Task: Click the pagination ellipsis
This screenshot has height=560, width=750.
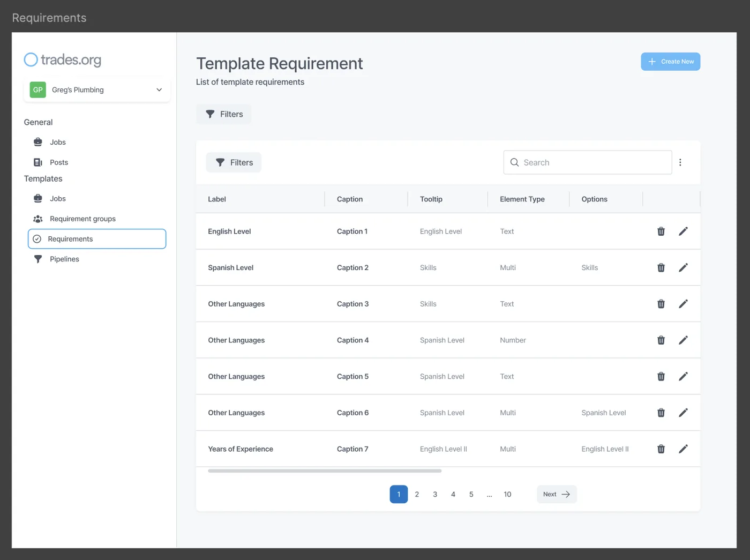Action: click(489, 495)
